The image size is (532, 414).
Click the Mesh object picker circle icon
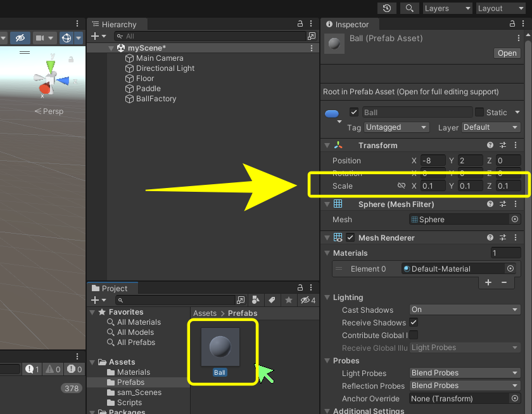click(x=515, y=220)
